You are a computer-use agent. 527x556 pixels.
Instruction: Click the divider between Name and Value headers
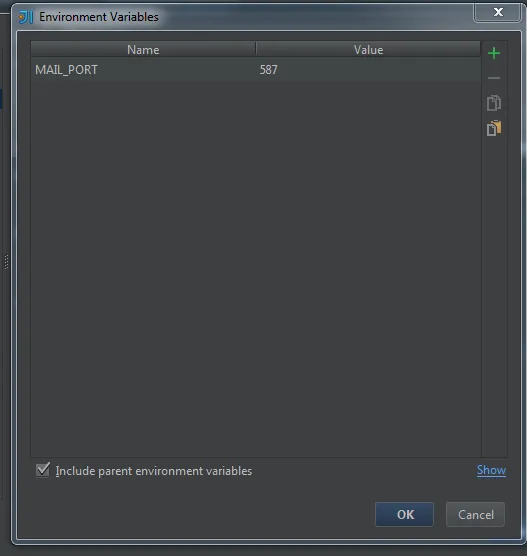click(256, 49)
